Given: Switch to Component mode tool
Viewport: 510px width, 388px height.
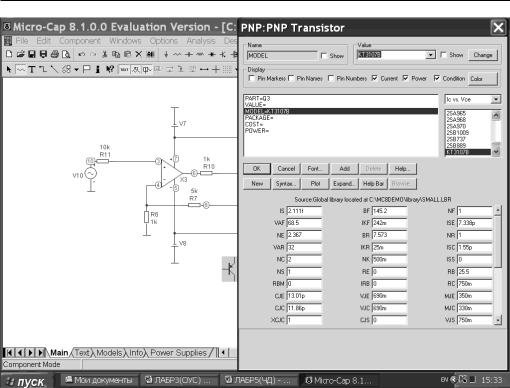Looking at the screenshot, I should (21, 69).
